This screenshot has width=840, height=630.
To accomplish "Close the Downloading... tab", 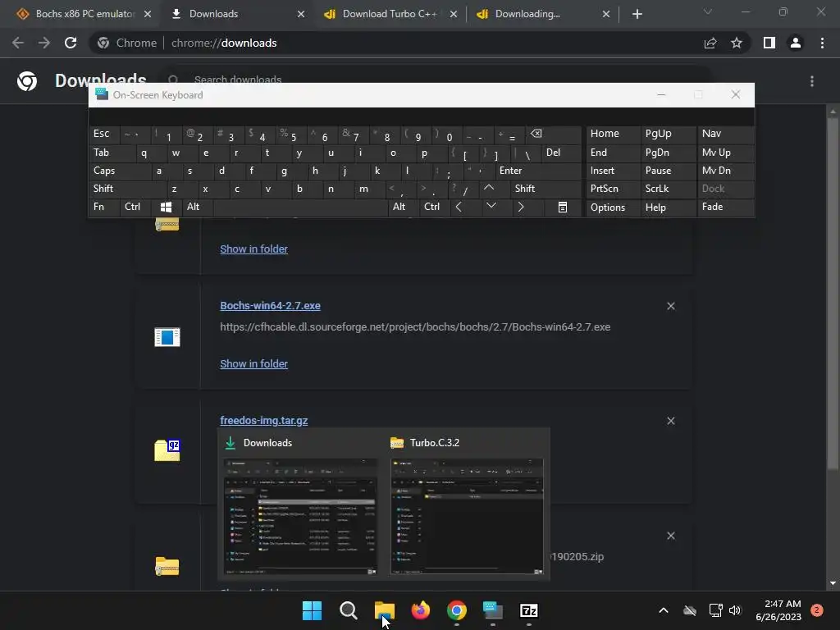I will (x=606, y=14).
